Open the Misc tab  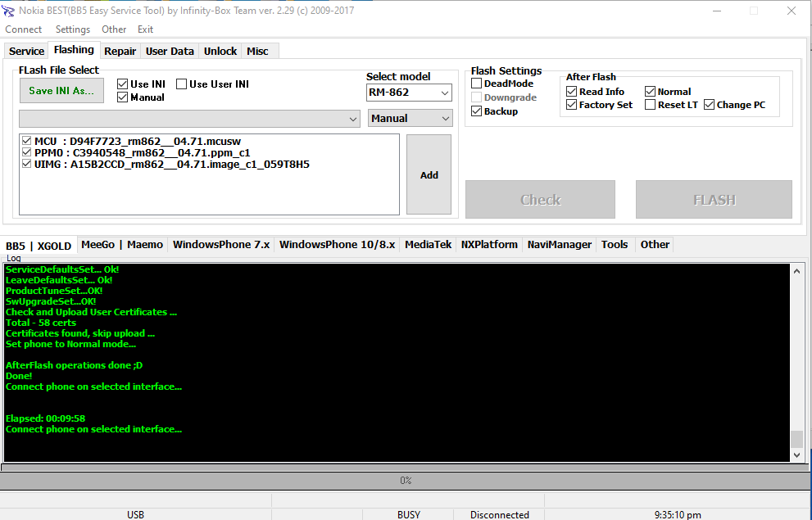click(x=257, y=52)
